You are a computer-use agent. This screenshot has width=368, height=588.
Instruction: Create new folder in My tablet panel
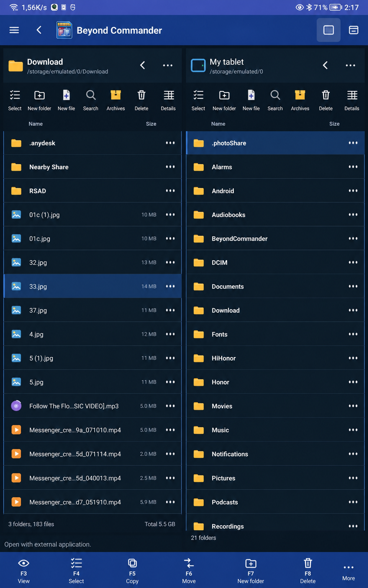coord(224,100)
